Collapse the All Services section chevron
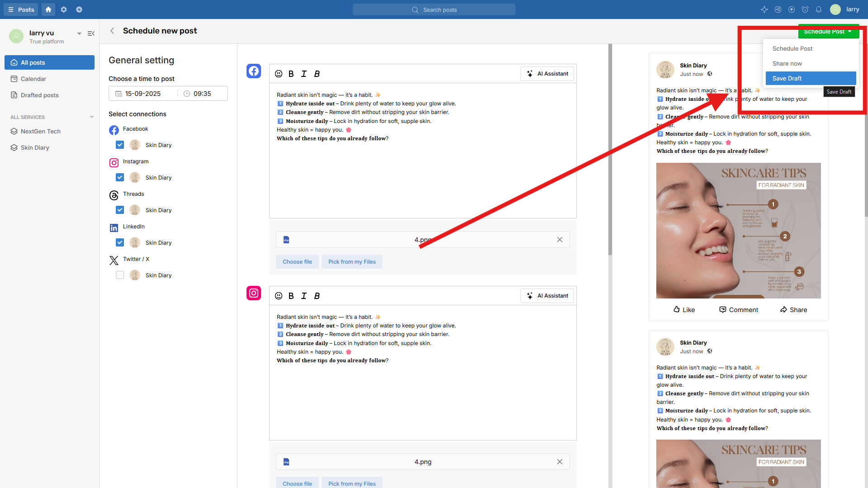The image size is (868, 488). coord(92,117)
